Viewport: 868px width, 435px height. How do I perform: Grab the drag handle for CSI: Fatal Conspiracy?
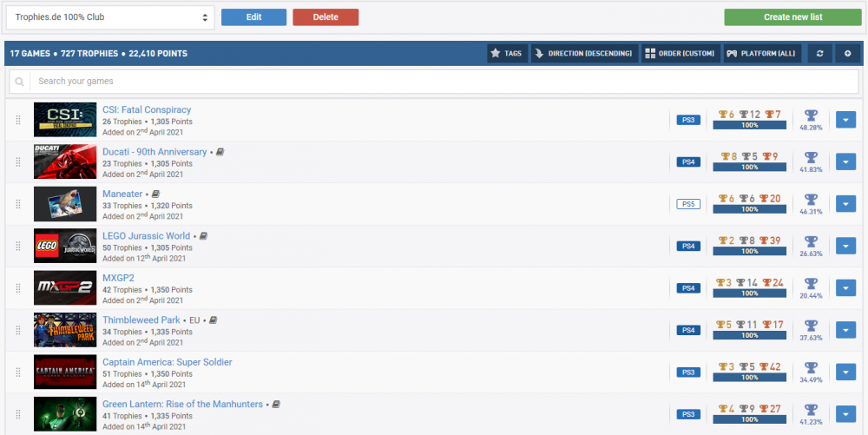pyautogui.click(x=17, y=120)
